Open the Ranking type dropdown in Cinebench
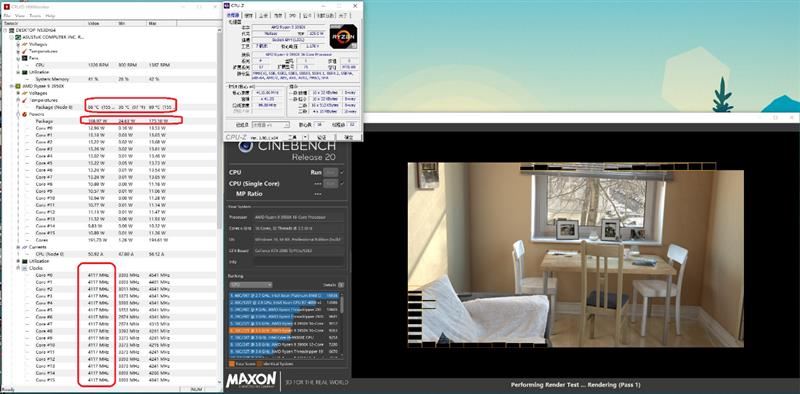 [251, 285]
